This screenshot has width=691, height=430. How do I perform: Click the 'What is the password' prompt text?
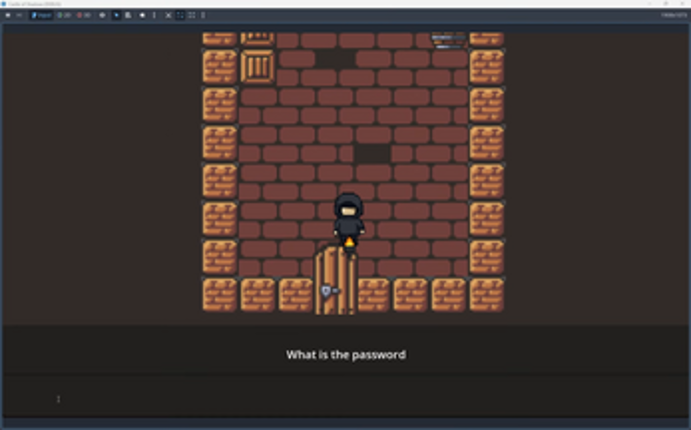point(346,355)
